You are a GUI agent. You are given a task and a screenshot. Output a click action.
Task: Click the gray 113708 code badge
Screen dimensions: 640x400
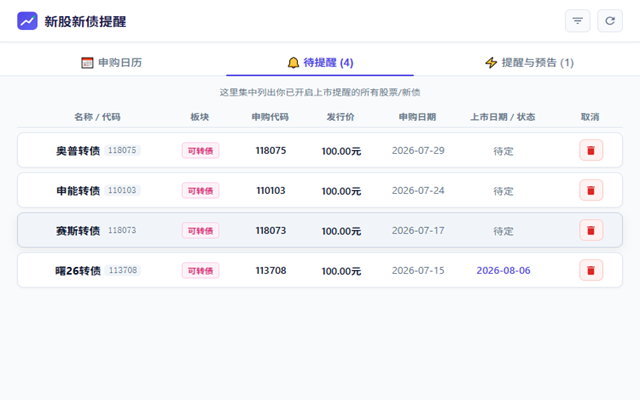[x=122, y=270]
